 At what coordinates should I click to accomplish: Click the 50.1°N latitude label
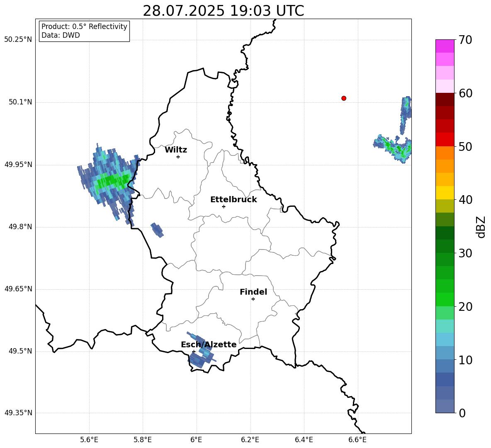click(x=20, y=102)
